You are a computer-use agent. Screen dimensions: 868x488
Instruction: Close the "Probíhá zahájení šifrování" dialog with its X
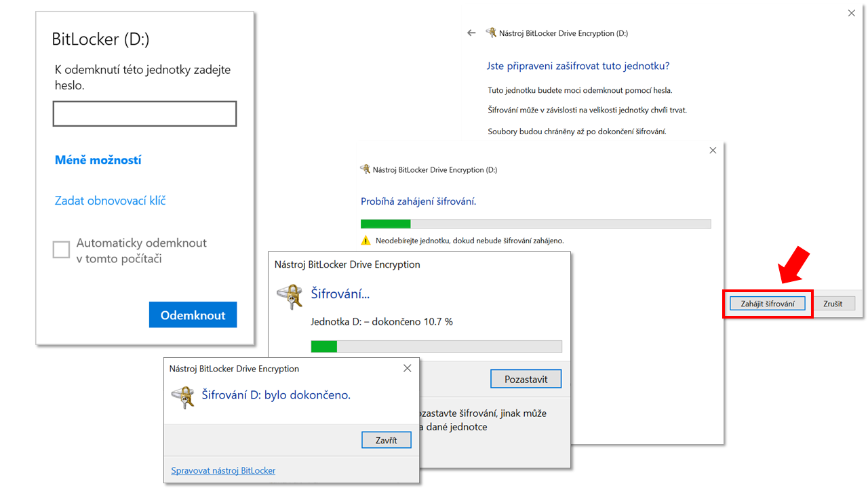[x=713, y=150]
